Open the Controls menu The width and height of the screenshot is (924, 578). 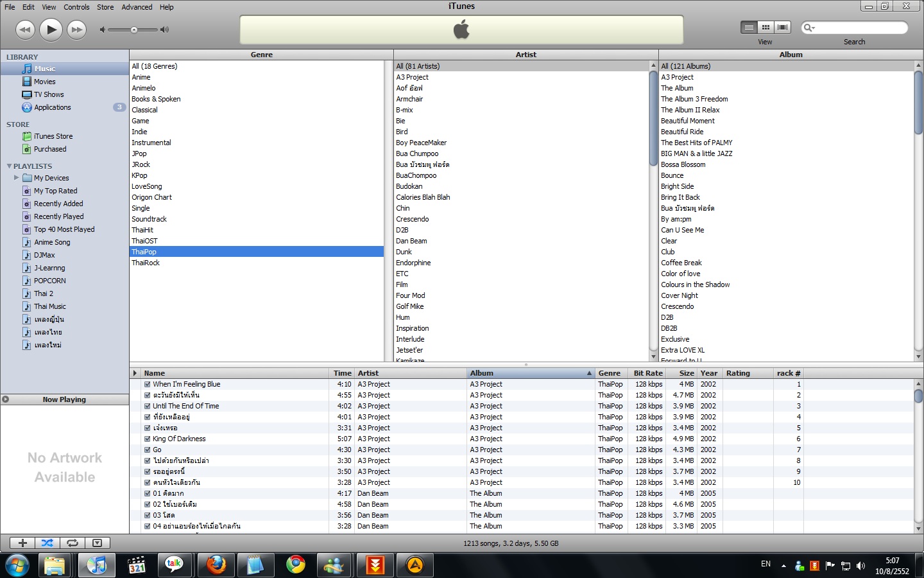pyautogui.click(x=76, y=7)
